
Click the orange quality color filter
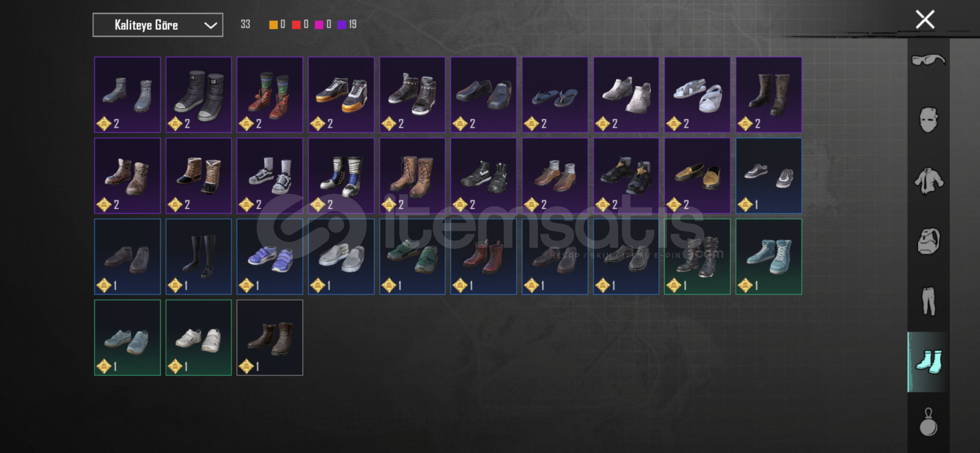point(273,25)
